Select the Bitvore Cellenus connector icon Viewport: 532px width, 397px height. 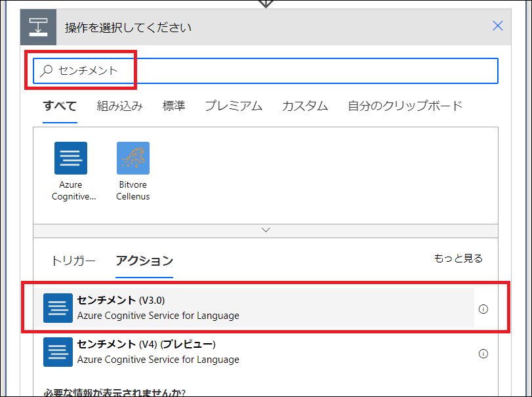pos(133,158)
